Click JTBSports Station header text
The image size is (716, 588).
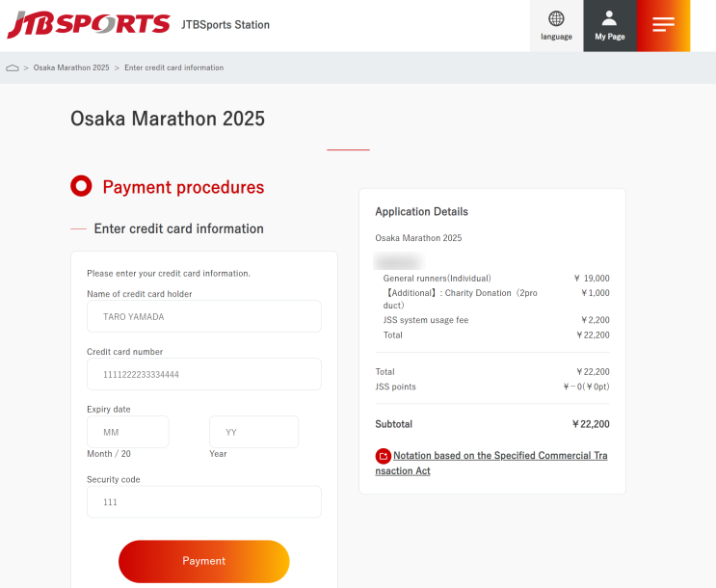click(x=225, y=25)
